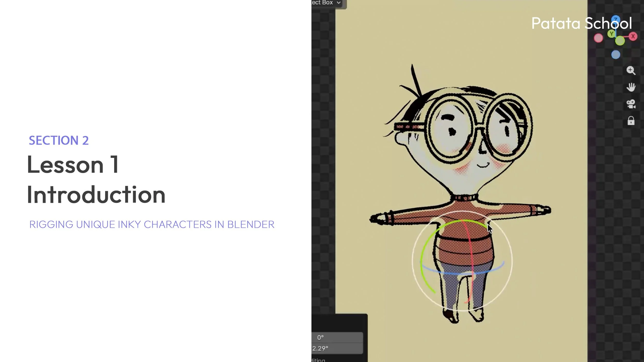The image size is (644, 362).
Task: Click the light blue negative Z axis dot
Action: [x=616, y=55]
